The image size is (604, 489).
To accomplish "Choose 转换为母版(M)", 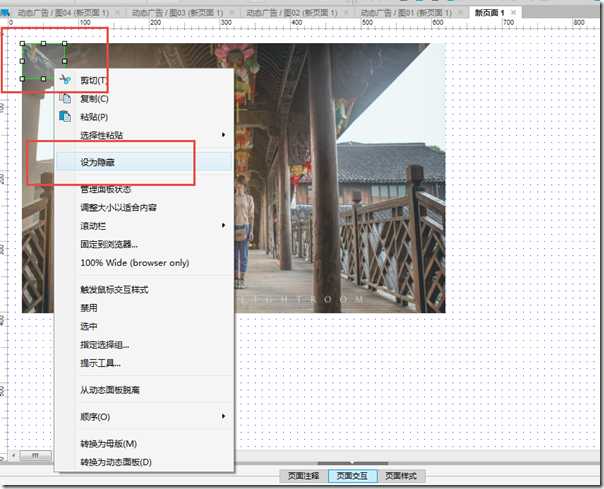I will click(144, 444).
